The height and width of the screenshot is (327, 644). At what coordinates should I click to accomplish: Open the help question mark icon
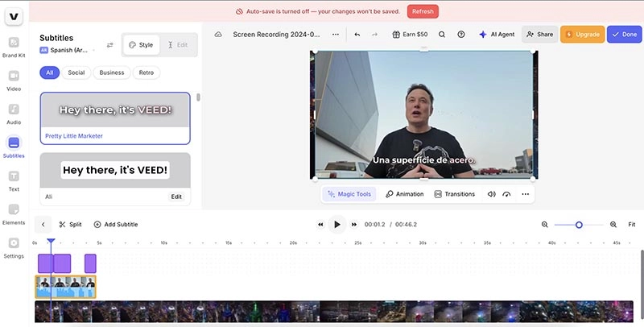pyautogui.click(x=461, y=35)
